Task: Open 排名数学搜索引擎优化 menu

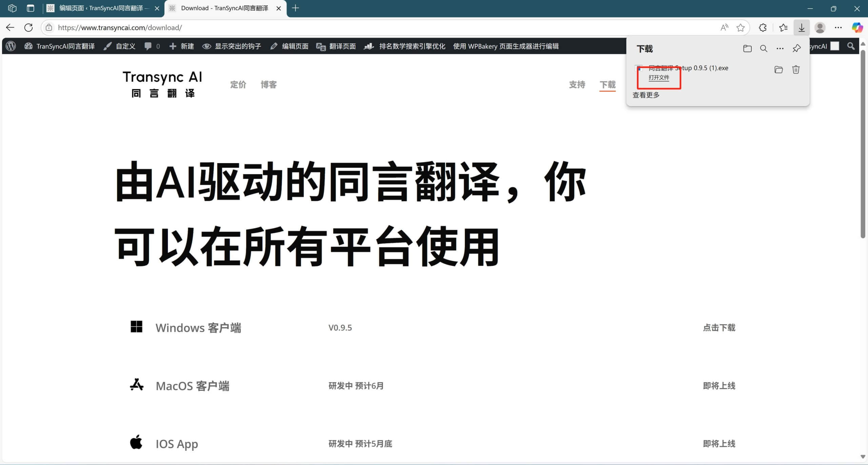Action: pyautogui.click(x=405, y=46)
